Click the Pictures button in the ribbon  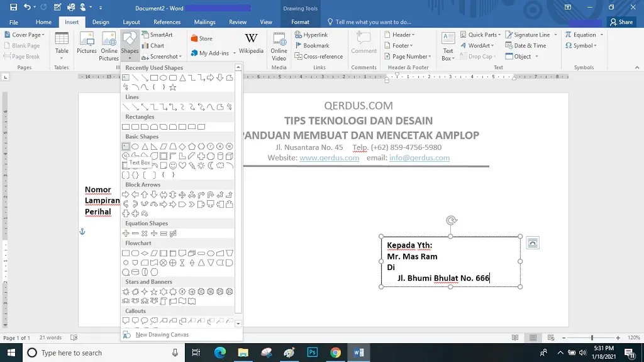pos(87,43)
